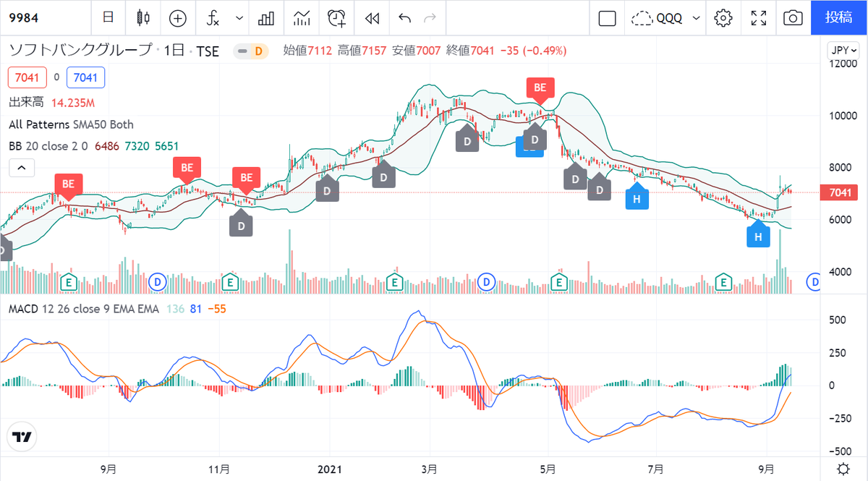Screen dimensions: 868x481
Task: Click the E earnings marker near 11月
Action: (230, 282)
